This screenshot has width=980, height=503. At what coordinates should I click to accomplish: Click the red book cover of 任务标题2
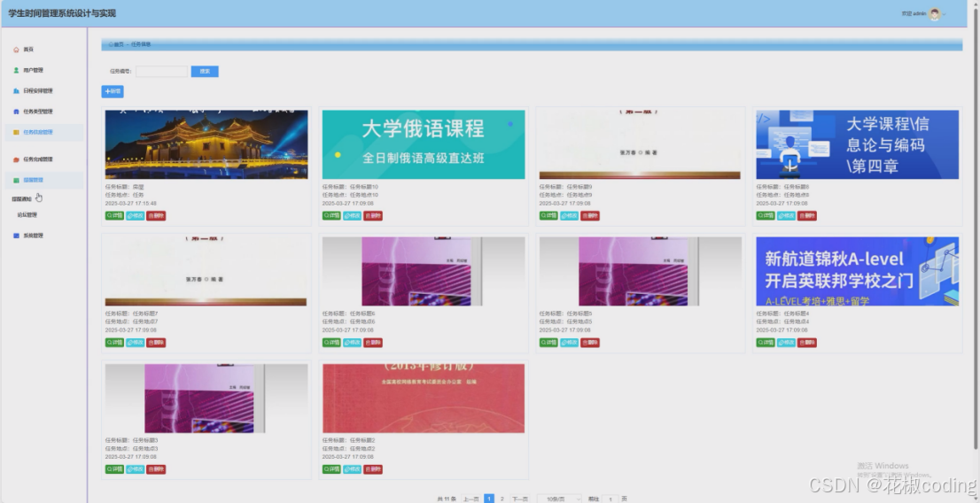tap(424, 398)
